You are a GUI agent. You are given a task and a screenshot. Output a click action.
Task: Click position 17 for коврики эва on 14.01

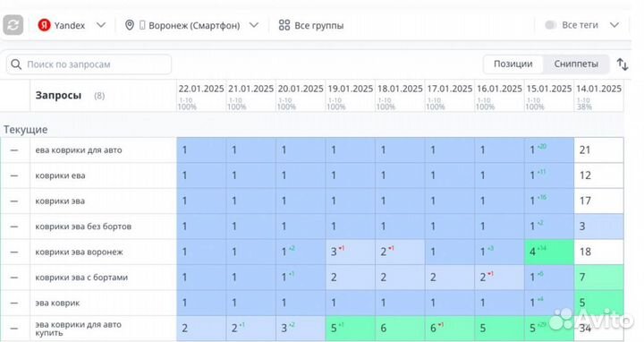coord(598,201)
